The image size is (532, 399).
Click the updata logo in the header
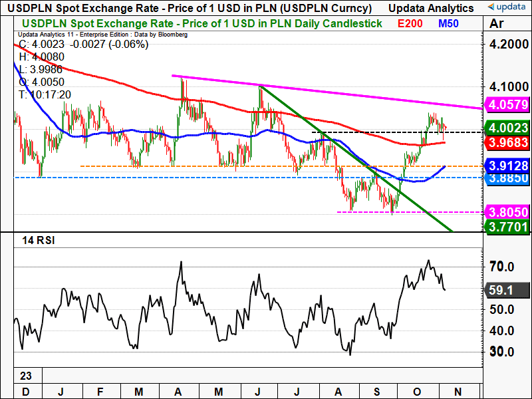click(x=506, y=7)
